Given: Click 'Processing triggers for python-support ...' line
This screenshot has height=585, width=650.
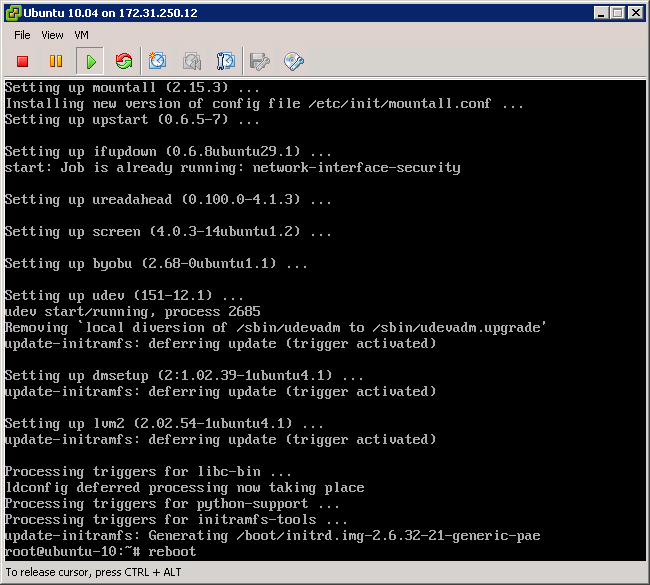Looking at the screenshot, I should 172,504.
